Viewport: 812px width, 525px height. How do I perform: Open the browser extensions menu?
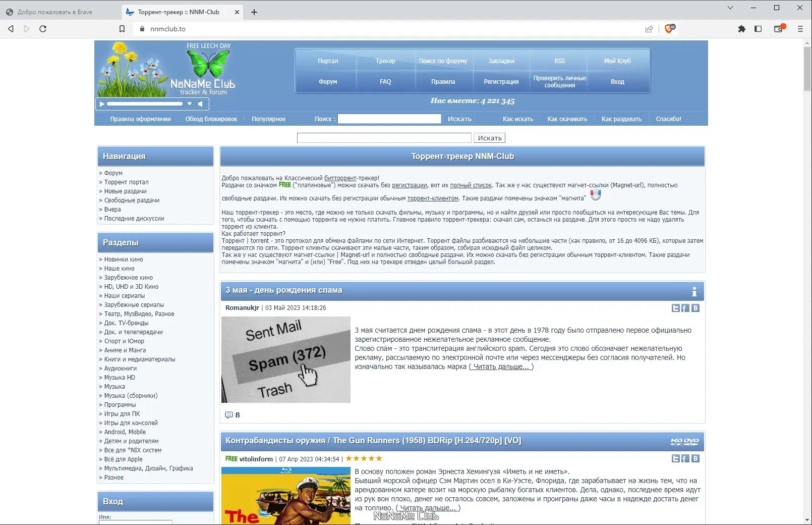pyautogui.click(x=742, y=29)
